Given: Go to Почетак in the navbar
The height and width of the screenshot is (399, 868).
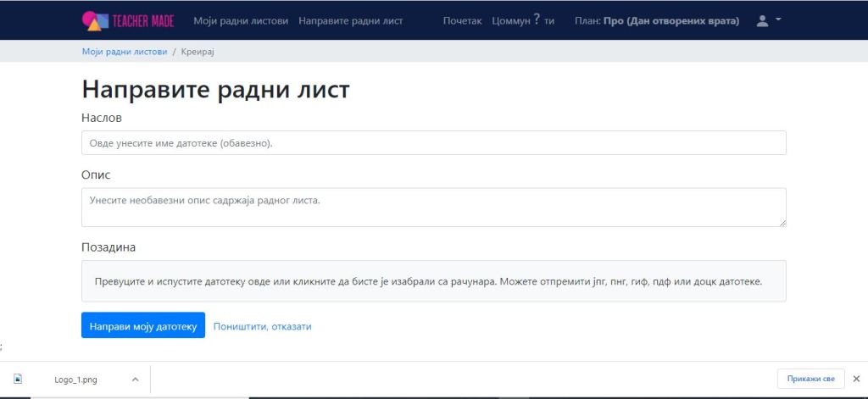Looking at the screenshot, I should point(462,20).
